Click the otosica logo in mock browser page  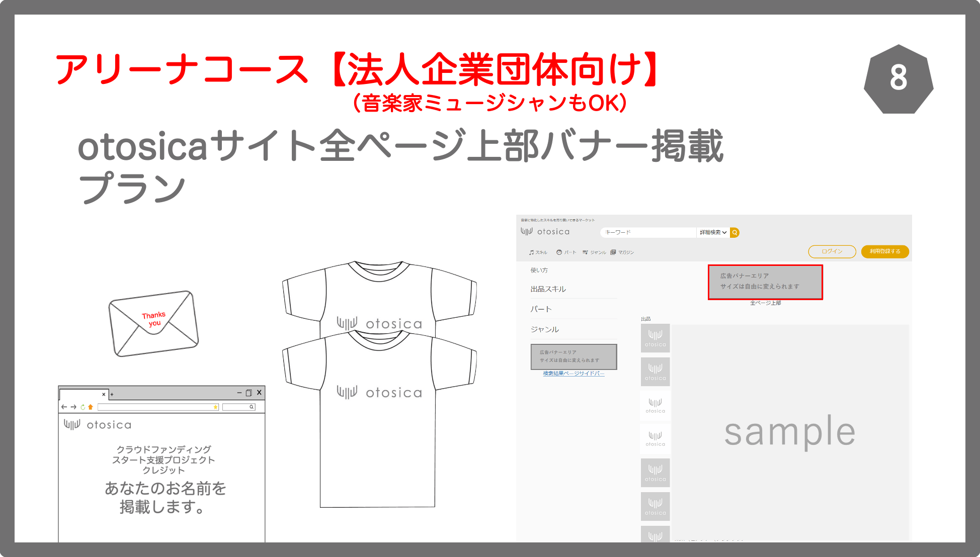pyautogui.click(x=98, y=425)
